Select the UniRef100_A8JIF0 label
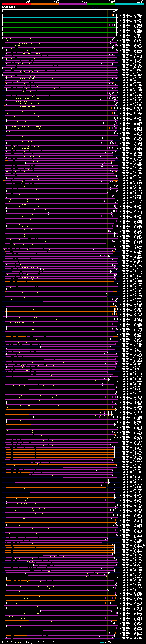The image size is (146, 644). (131, 35)
